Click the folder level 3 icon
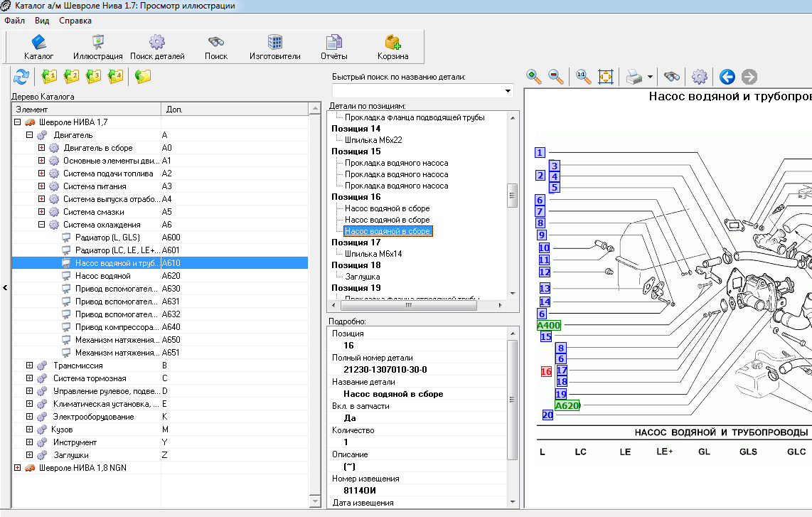This screenshot has height=517, width=812. coord(94,77)
